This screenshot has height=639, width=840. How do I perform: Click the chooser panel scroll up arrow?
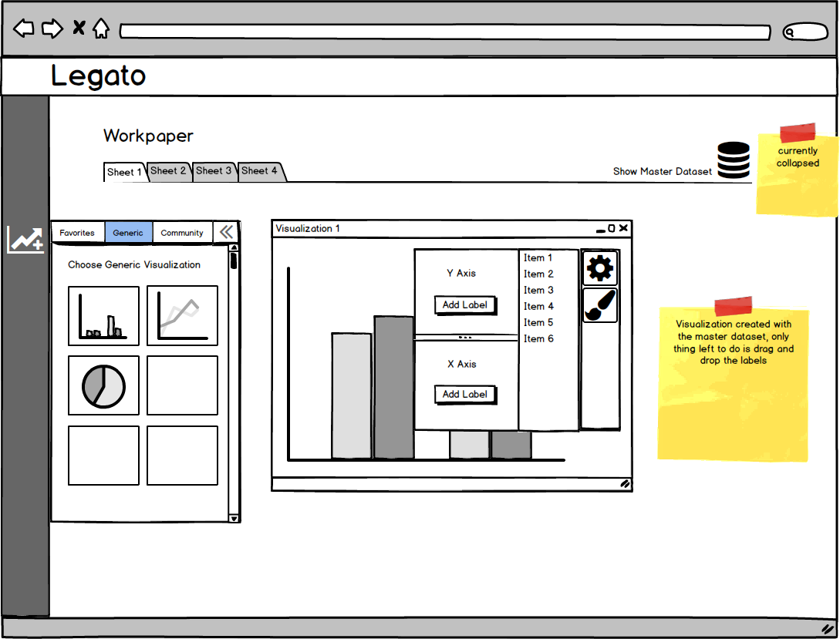click(234, 248)
